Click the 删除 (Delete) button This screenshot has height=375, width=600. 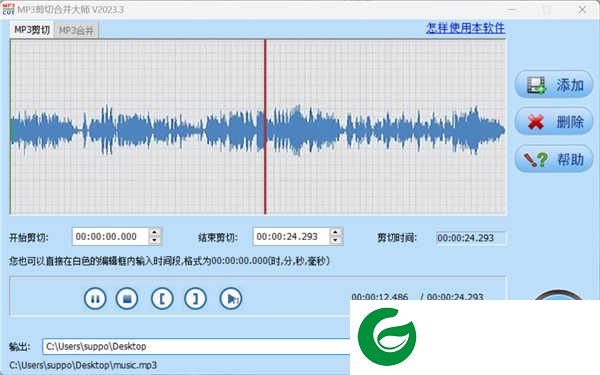coord(554,122)
